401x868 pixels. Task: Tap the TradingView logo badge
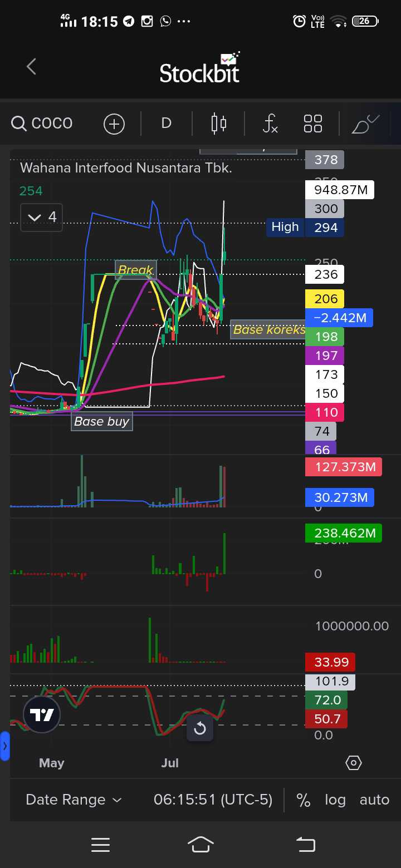pos(42,714)
